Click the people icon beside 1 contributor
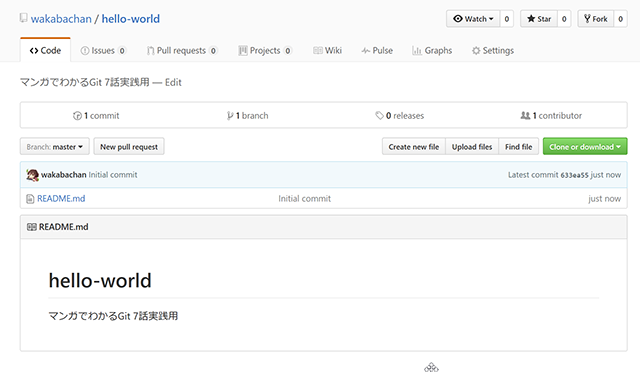Viewport: 640px width, 372px height. coord(525,116)
